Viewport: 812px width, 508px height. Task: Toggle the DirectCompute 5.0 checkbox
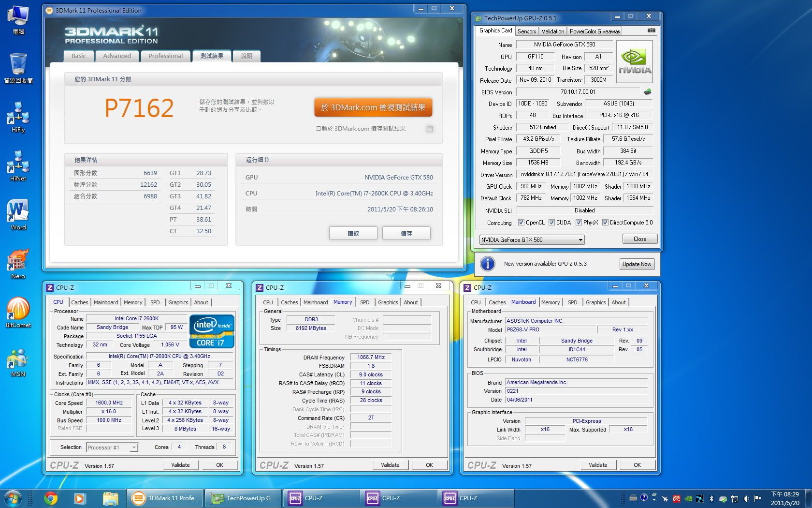pyautogui.click(x=605, y=223)
